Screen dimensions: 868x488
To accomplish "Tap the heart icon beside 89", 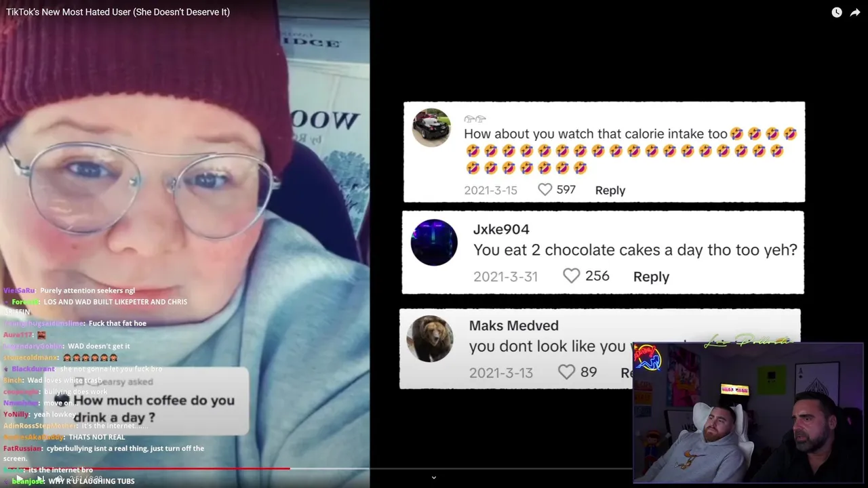I will (x=566, y=372).
